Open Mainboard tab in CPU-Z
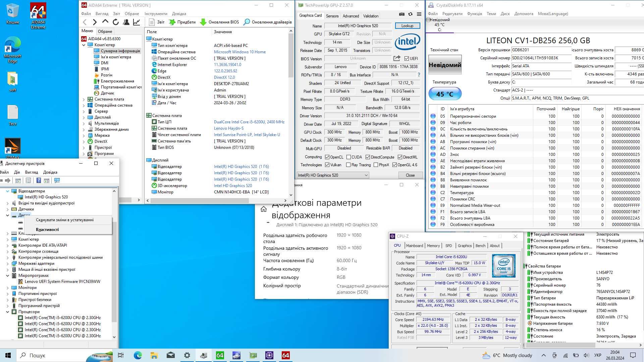 [415, 246]
